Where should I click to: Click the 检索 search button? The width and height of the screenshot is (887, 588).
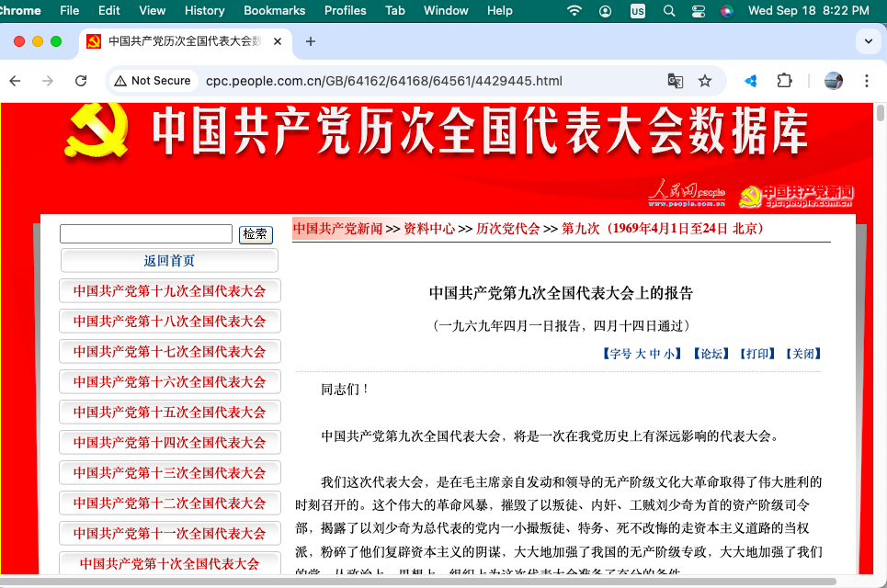pos(256,234)
